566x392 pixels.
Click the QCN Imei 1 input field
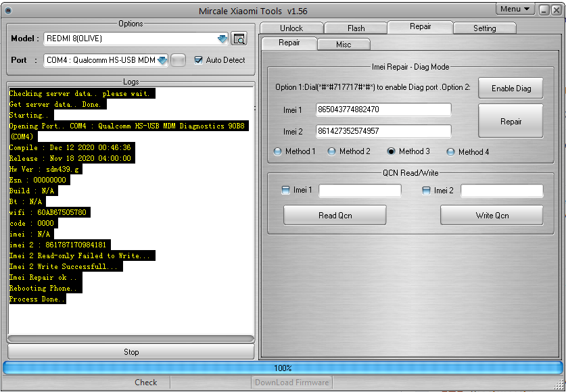360,191
